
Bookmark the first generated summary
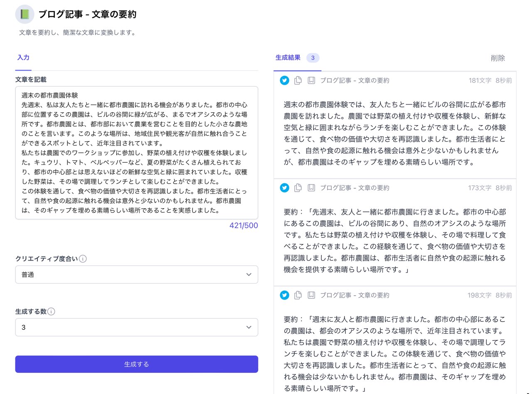point(311,81)
